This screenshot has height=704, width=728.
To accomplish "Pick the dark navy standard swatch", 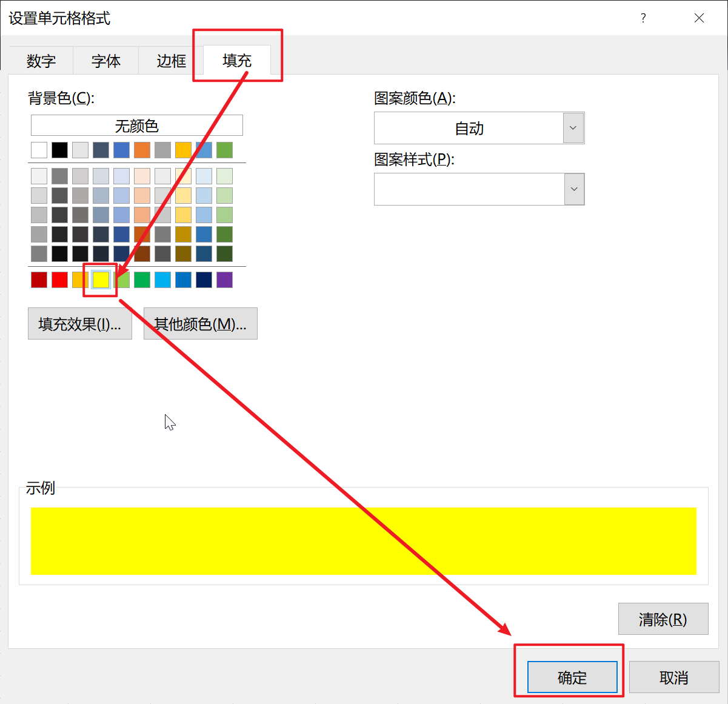I will [x=204, y=280].
